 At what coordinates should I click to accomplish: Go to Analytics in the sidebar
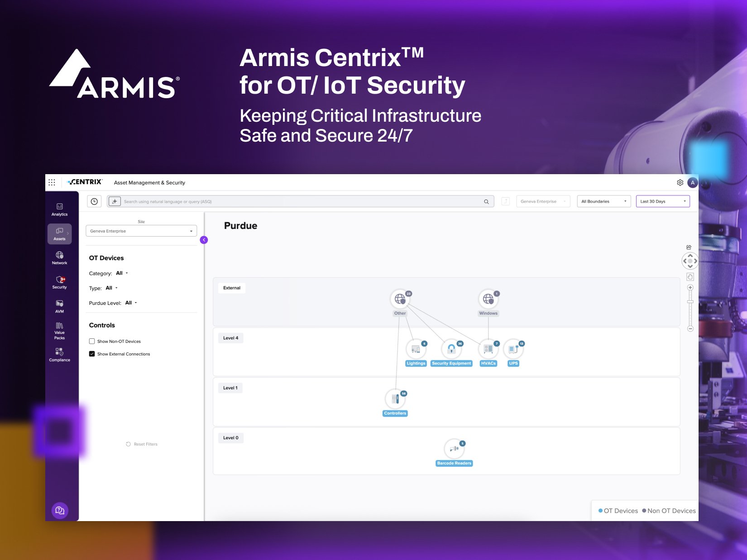[x=59, y=210]
